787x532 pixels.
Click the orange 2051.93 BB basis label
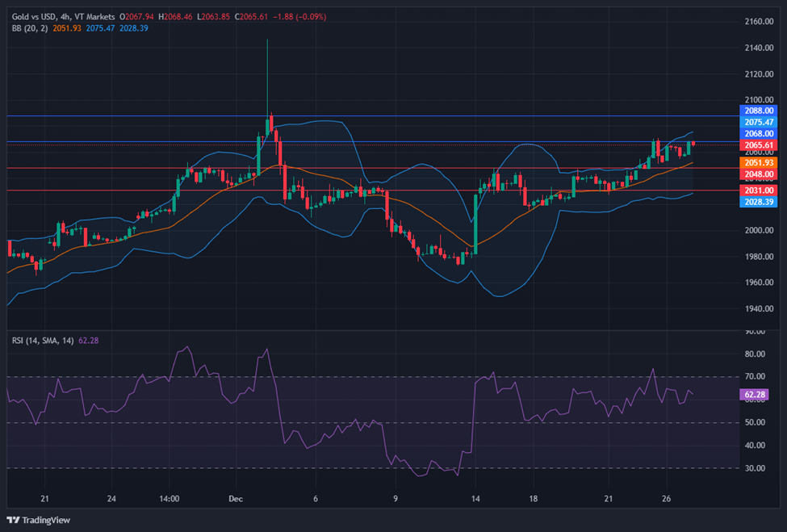759,163
